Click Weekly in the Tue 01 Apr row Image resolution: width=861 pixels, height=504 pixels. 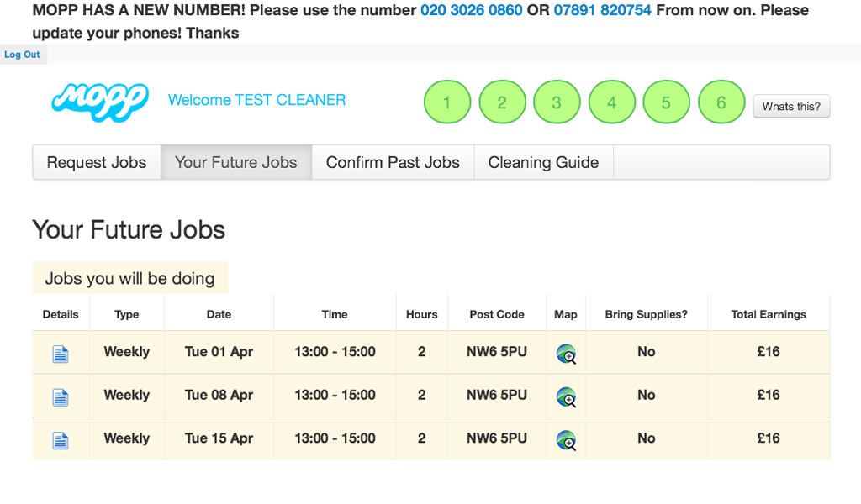click(x=127, y=351)
